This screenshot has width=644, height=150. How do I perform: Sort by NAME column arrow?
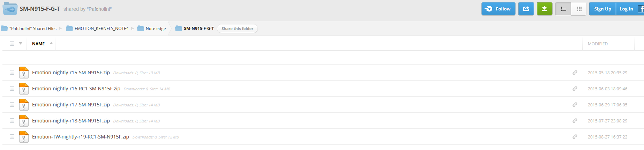pyautogui.click(x=51, y=43)
